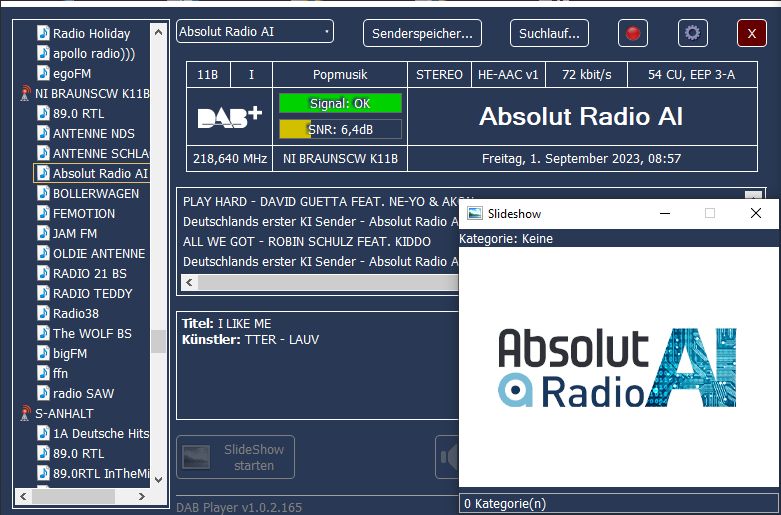Start the Suchlauf... channel scan
Image resolution: width=781 pixels, height=515 pixels.
549,33
